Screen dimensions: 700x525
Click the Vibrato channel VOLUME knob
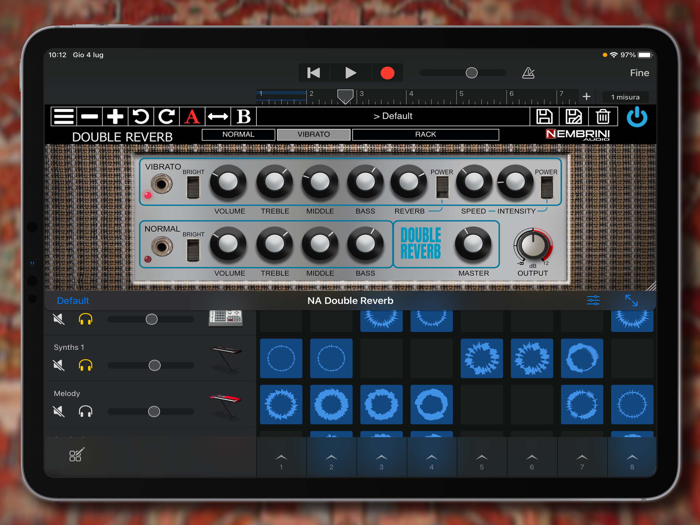(228, 182)
